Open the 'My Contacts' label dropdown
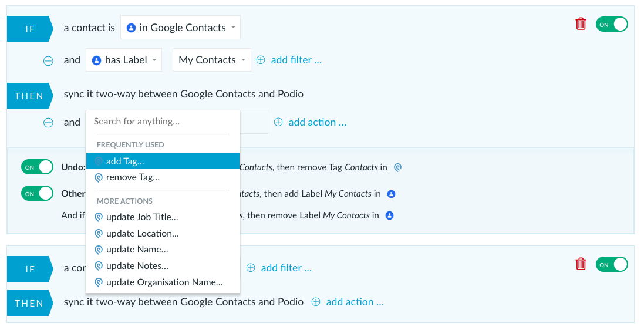 pos(211,60)
